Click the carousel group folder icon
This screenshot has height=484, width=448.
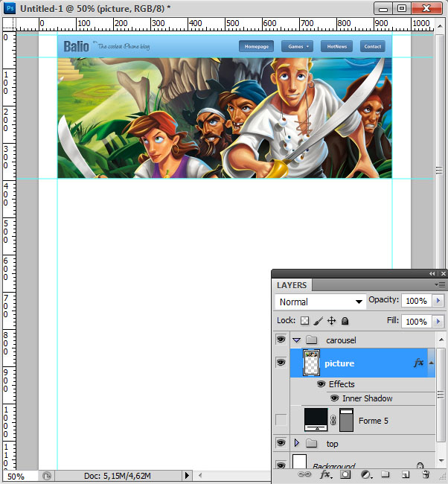(x=312, y=340)
